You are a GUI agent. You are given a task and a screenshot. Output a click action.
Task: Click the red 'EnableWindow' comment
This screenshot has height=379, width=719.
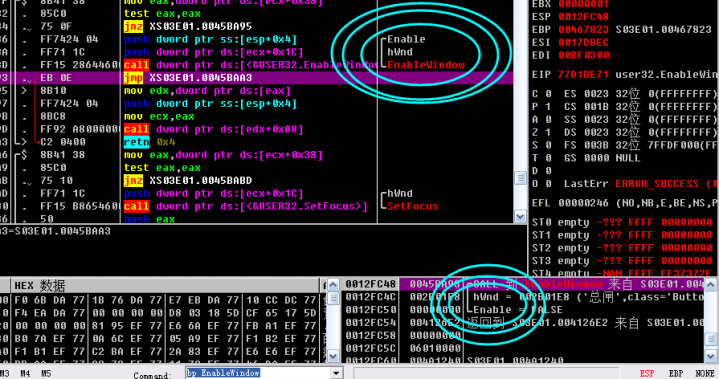point(426,65)
